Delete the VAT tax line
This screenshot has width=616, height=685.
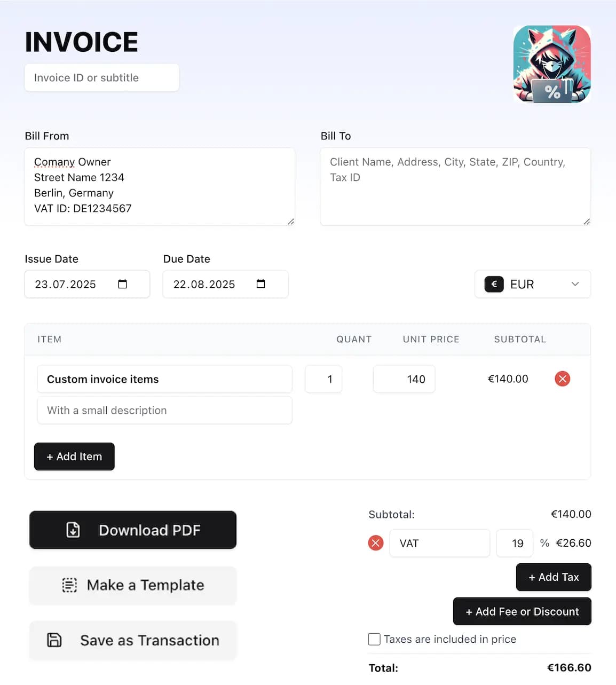click(376, 543)
